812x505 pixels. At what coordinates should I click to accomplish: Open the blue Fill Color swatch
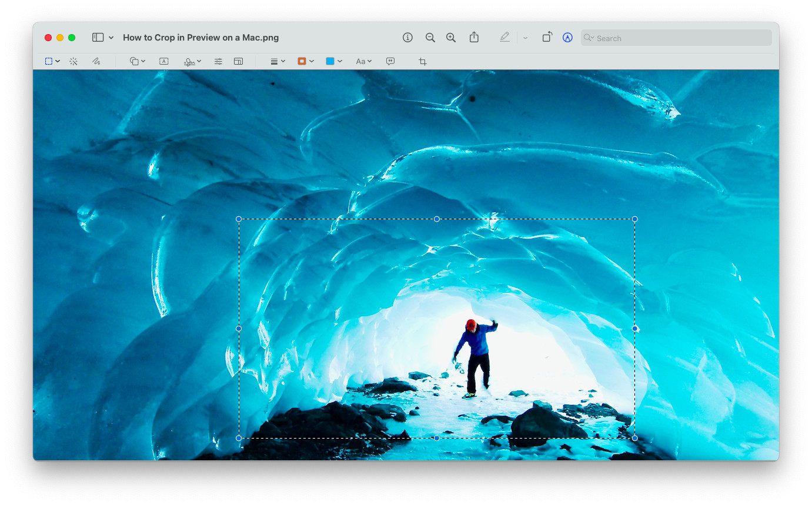(x=334, y=61)
